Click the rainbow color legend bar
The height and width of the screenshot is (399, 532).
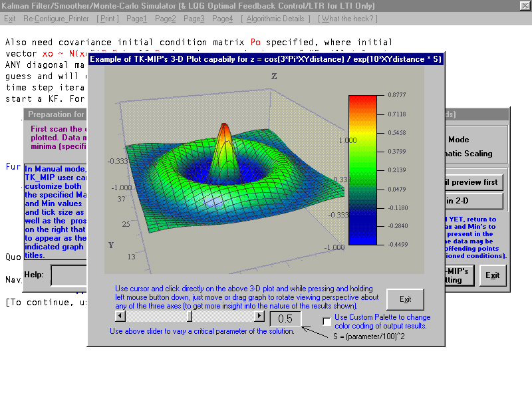tap(362, 170)
